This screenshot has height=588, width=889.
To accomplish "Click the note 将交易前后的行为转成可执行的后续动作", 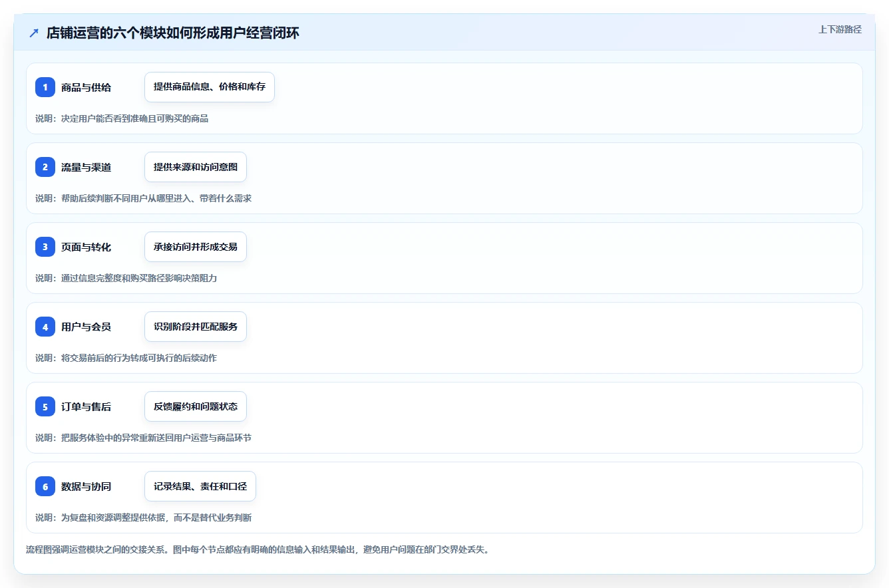I will tap(126, 358).
